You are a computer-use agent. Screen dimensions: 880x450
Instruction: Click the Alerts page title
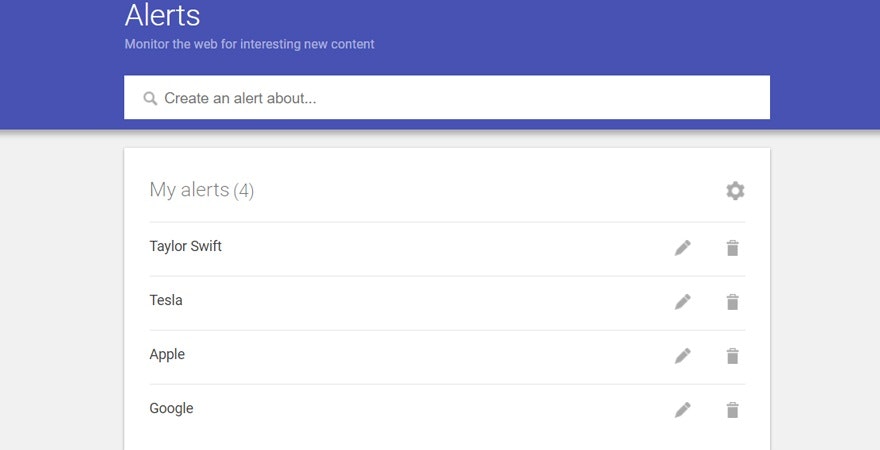pyautogui.click(x=162, y=16)
